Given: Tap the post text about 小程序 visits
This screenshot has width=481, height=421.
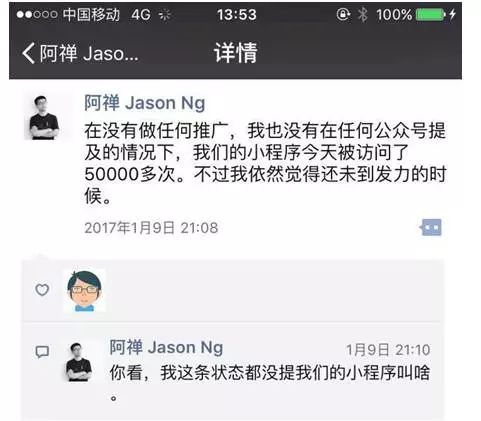Looking at the screenshot, I should (265, 163).
